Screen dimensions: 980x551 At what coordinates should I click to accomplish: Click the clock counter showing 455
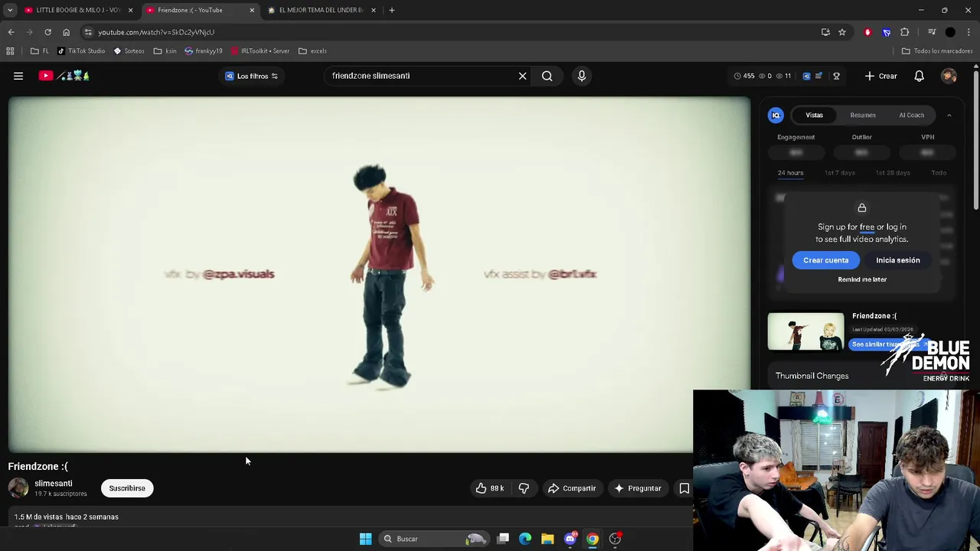click(744, 76)
